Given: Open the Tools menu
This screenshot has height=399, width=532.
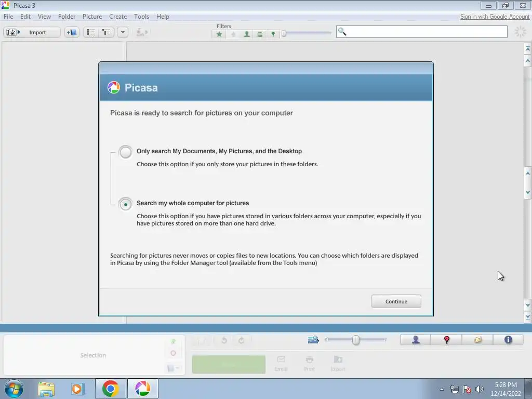Looking at the screenshot, I should 141,16.
